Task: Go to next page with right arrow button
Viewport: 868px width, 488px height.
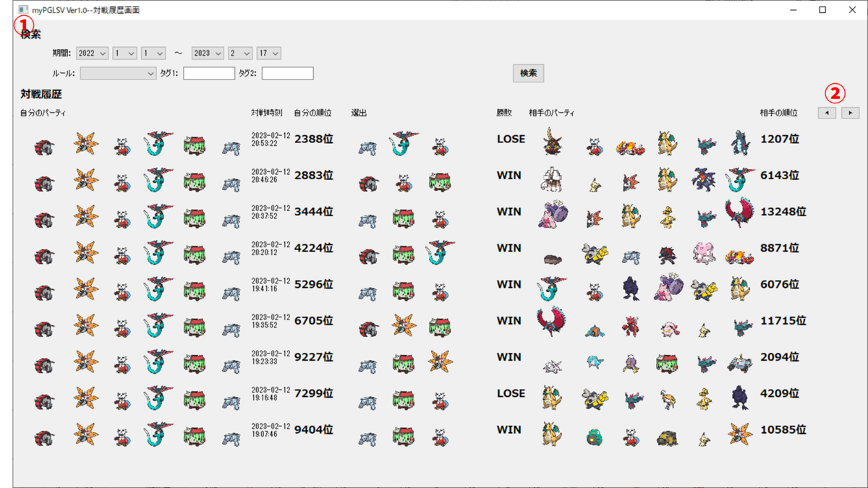Action: pyautogui.click(x=851, y=113)
